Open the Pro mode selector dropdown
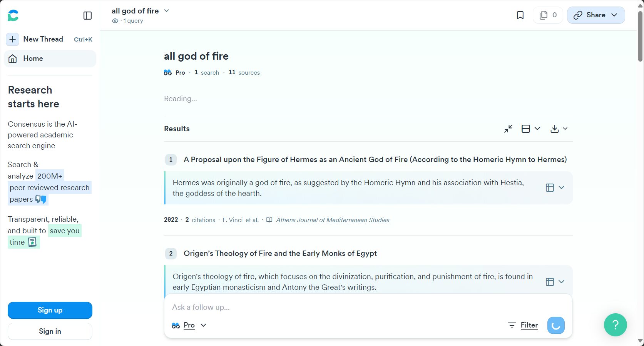Screen dimensions: 644x346 click(189, 325)
